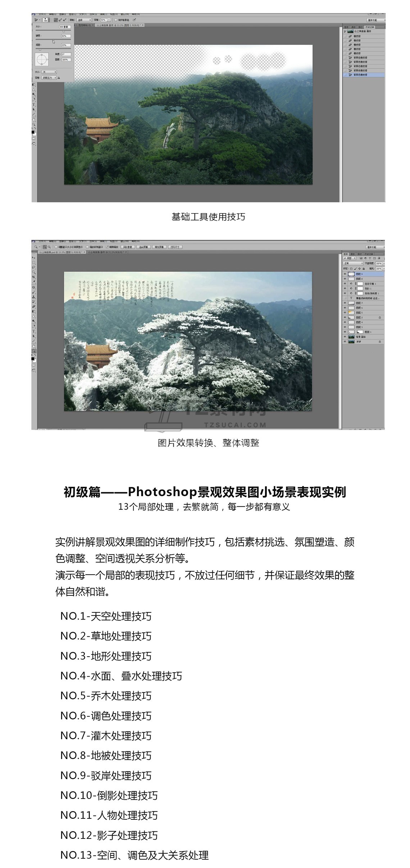Filter layers by adjustment layer icon
Image resolution: width=410 pixels, height=868 pixels.
pyautogui.click(x=365, y=258)
